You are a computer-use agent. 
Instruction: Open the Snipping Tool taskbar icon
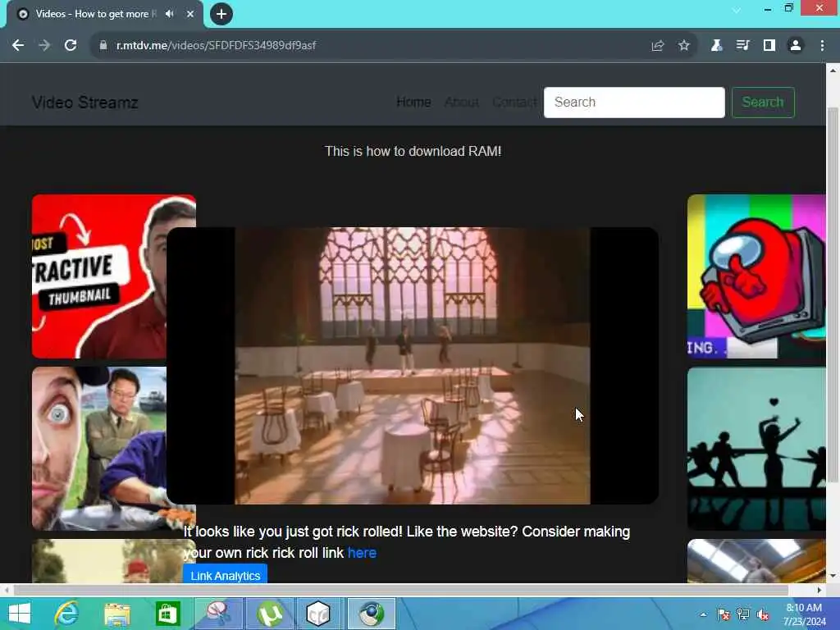pyautogui.click(x=219, y=614)
